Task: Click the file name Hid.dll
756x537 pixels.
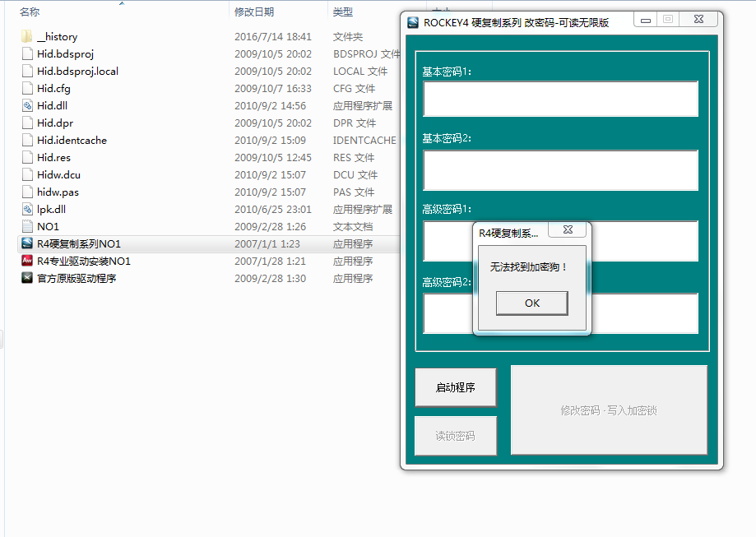Action: pyautogui.click(x=52, y=105)
